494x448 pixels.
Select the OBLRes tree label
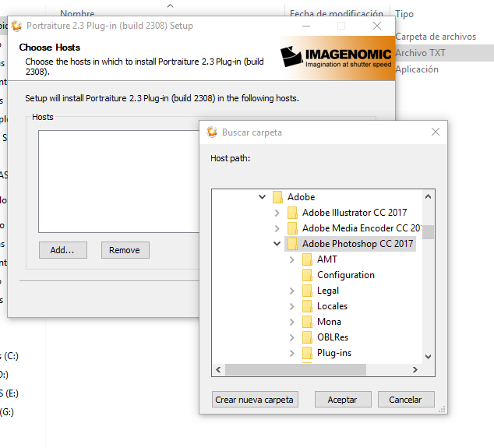pos(333,337)
